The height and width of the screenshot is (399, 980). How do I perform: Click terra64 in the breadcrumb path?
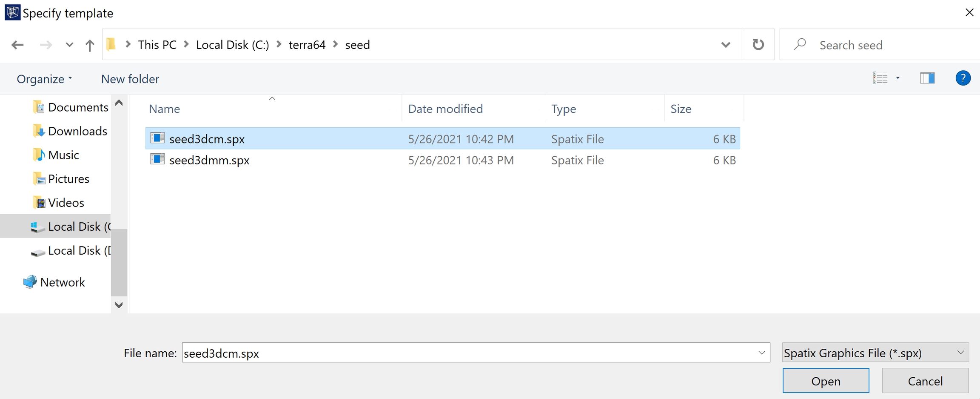coord(307,45)
